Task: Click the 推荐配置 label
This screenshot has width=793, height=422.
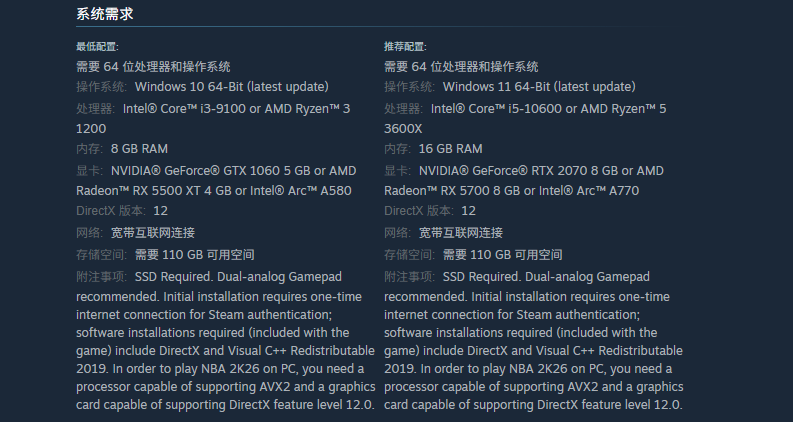Action: (405, 47)
